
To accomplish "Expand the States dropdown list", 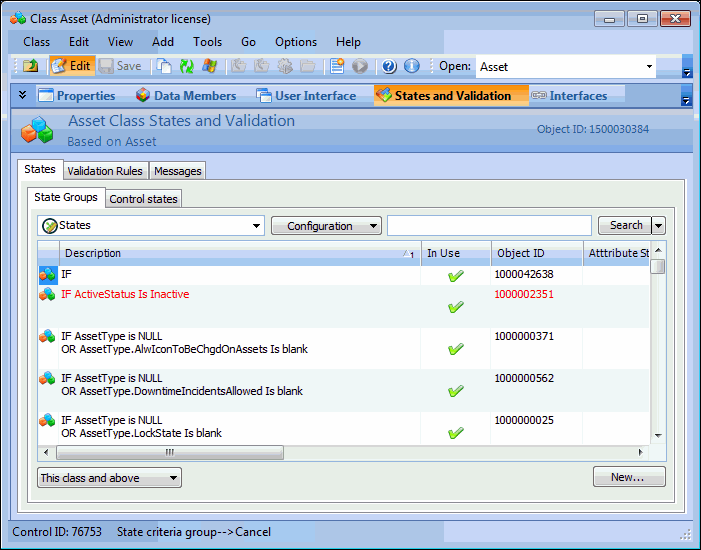I will click(257, 226).
